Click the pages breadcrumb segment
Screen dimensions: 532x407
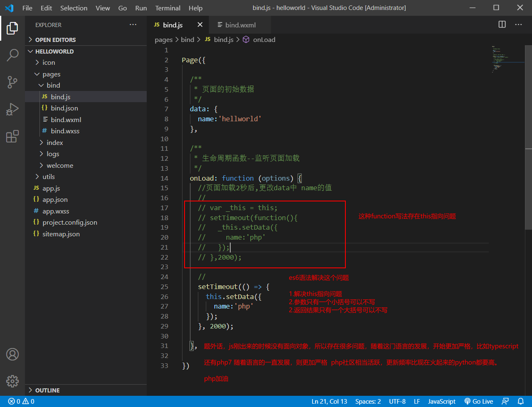(x=163, y=39)
